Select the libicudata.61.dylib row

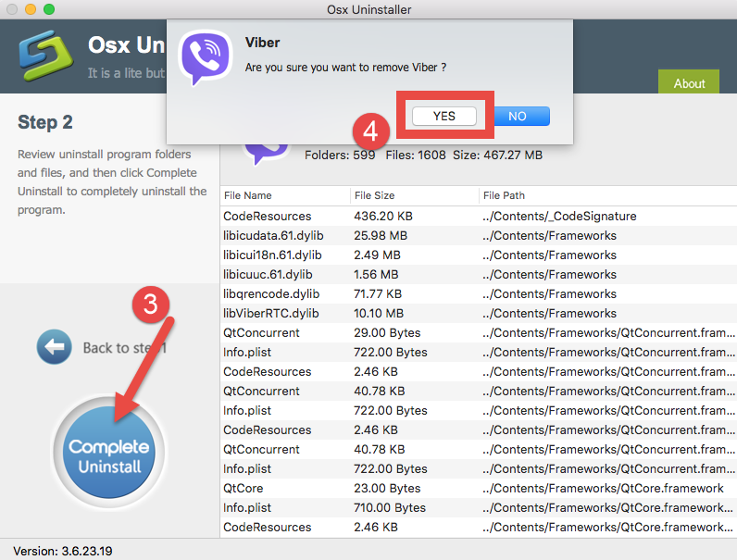(479, 235)
